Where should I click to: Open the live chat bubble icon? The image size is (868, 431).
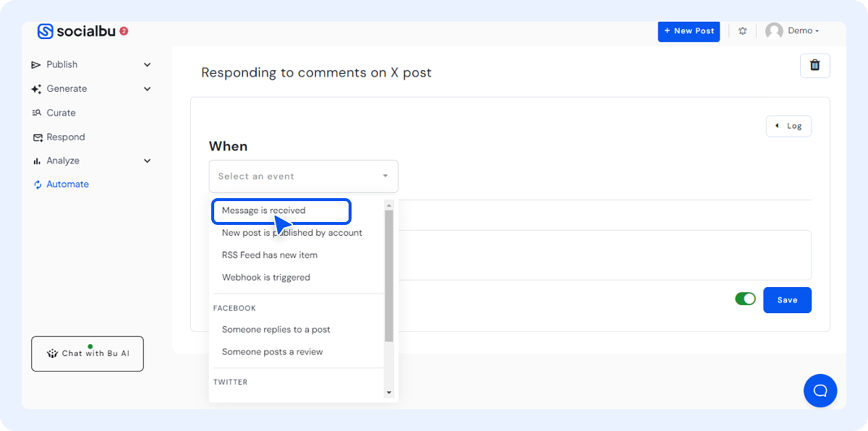click(820, 391)
